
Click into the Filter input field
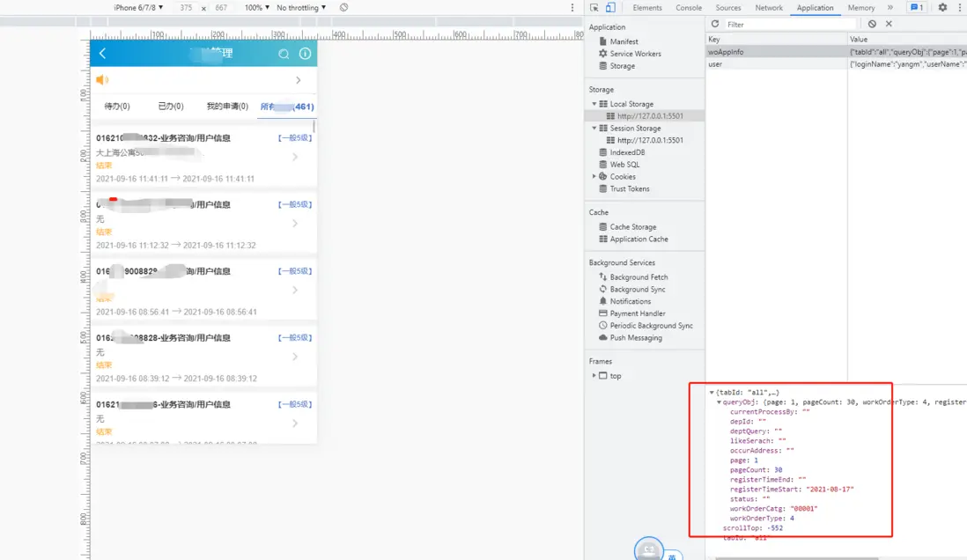click(791, 25)
